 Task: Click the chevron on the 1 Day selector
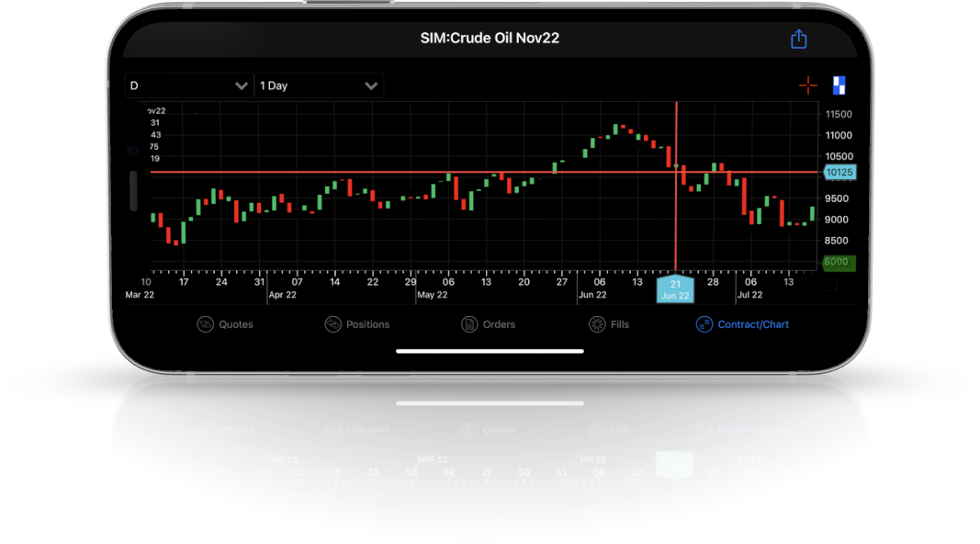pos(371,85)
